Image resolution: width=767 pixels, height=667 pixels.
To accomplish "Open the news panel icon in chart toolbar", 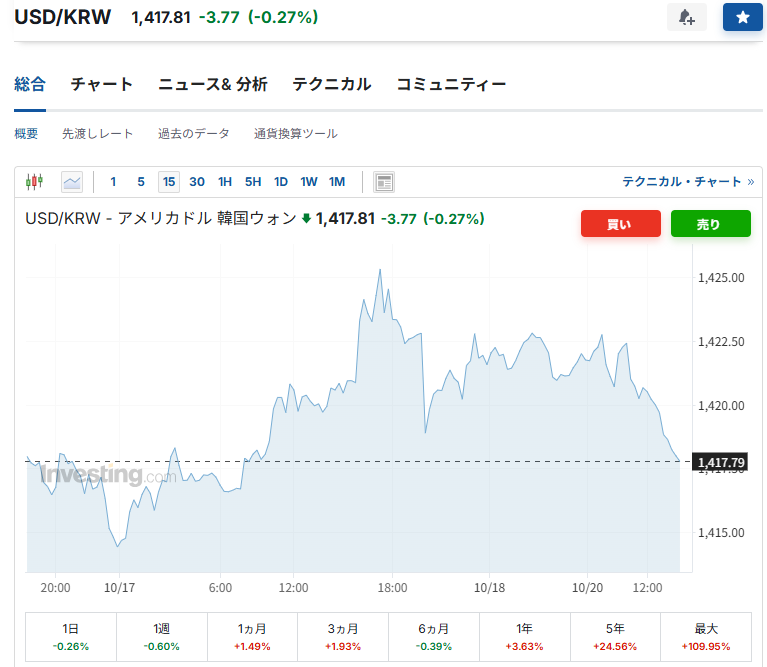I will 384,181.
